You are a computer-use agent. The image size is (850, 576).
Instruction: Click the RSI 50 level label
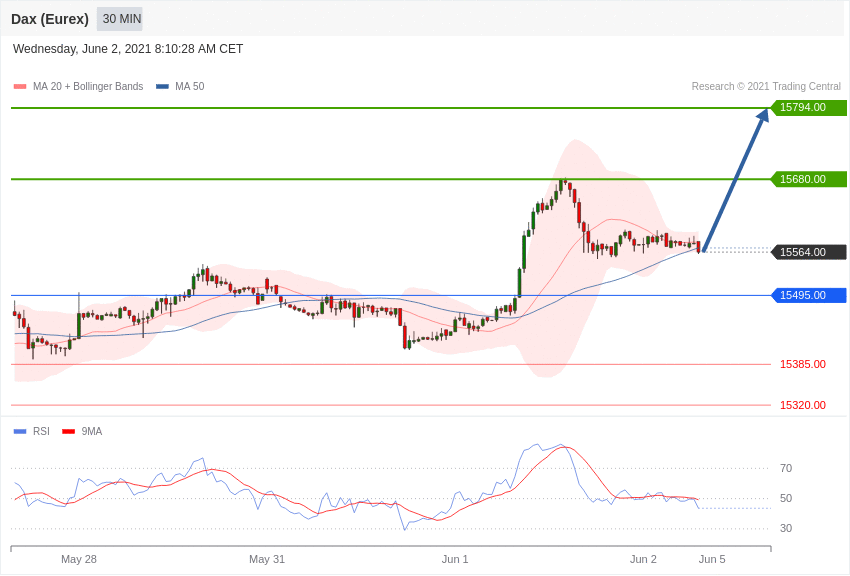click(786, 498)
